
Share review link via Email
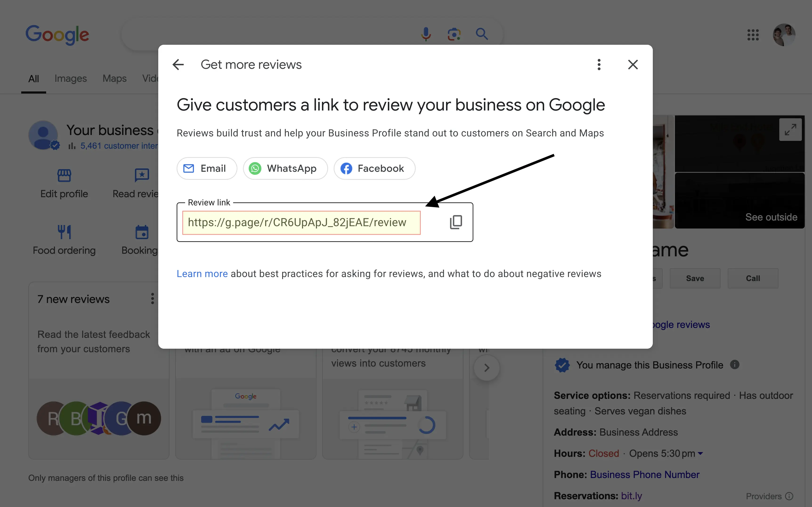(x=207, y=168)
